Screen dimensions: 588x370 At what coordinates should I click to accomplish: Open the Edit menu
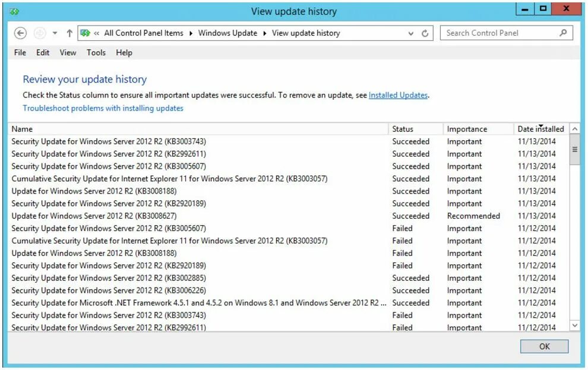coord(43,52)
